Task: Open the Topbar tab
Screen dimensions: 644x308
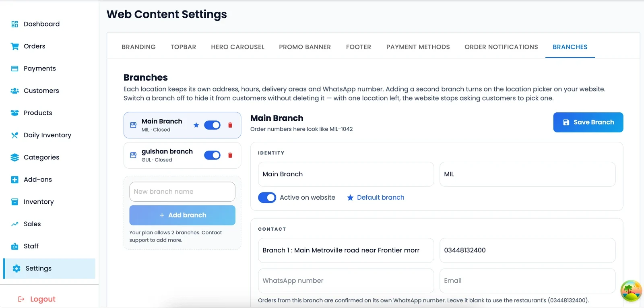Action: [x=183, y=47]
